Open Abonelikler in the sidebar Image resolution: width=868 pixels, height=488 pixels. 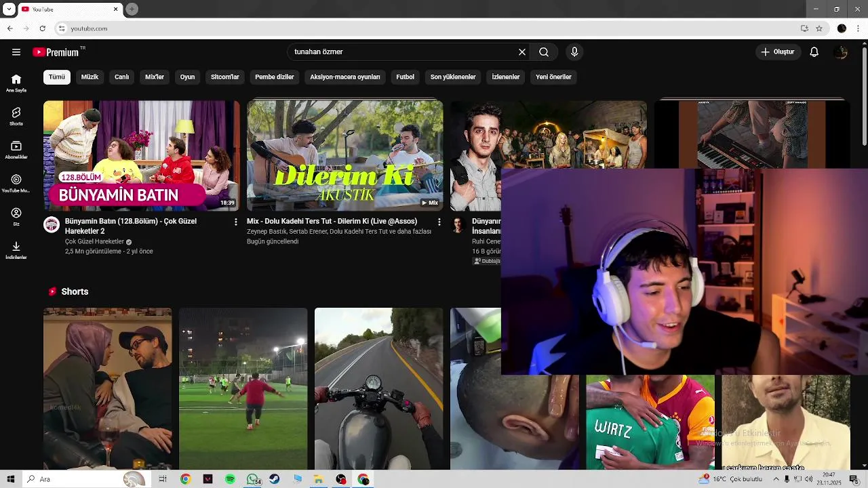(x=16, y=150)
